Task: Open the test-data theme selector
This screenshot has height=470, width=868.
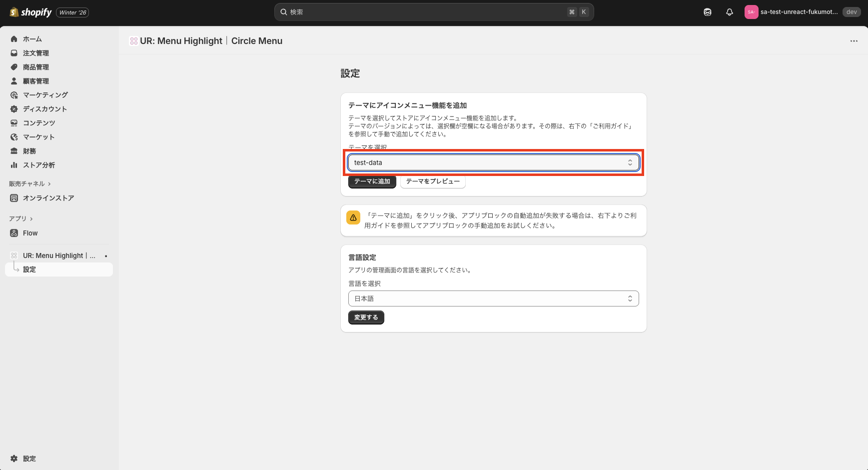Action: pos(493,162)
